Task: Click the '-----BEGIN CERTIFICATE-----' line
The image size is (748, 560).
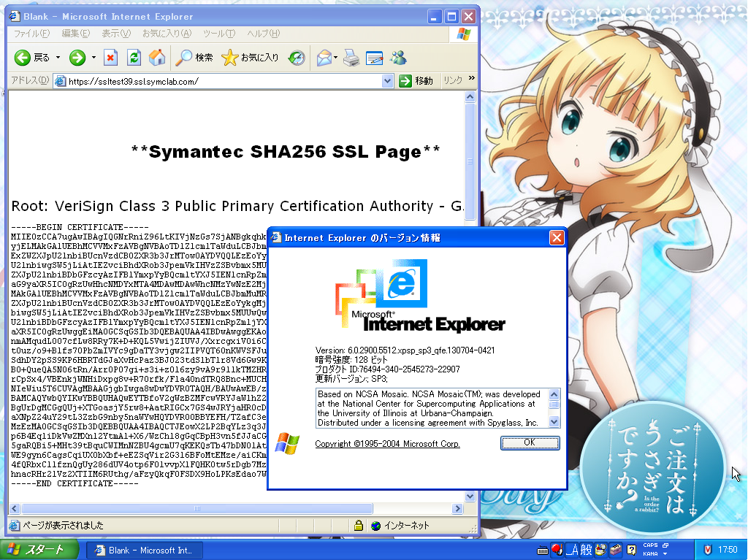Action: [80, 227]
